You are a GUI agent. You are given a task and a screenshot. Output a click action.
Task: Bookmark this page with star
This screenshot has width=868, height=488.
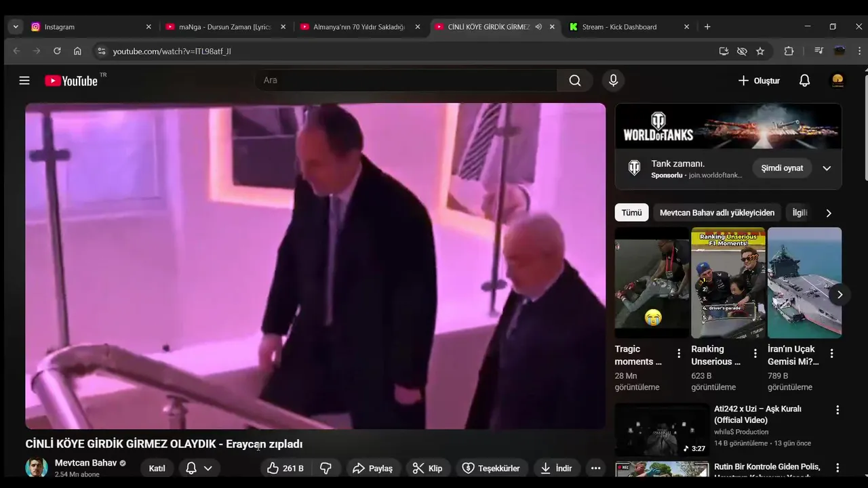[x=760, y=51]
